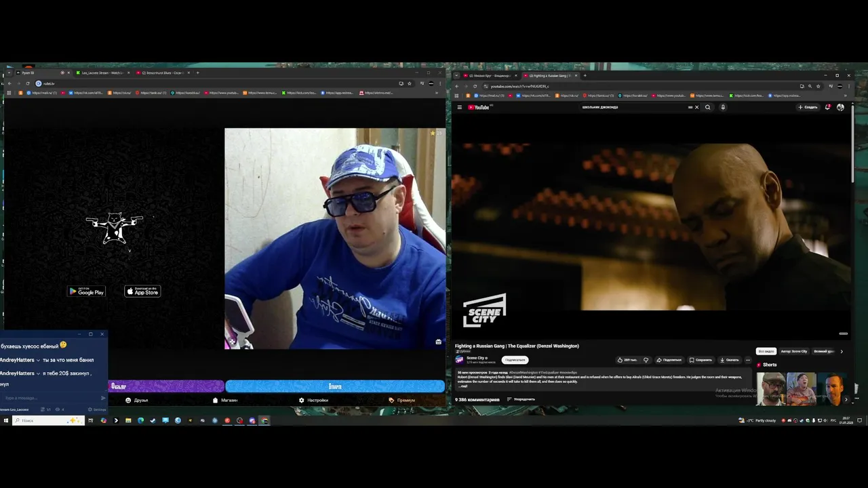This screenshot has height=488, width=868.
Task: Open Windows Start menu
Action: coord(5,420)
